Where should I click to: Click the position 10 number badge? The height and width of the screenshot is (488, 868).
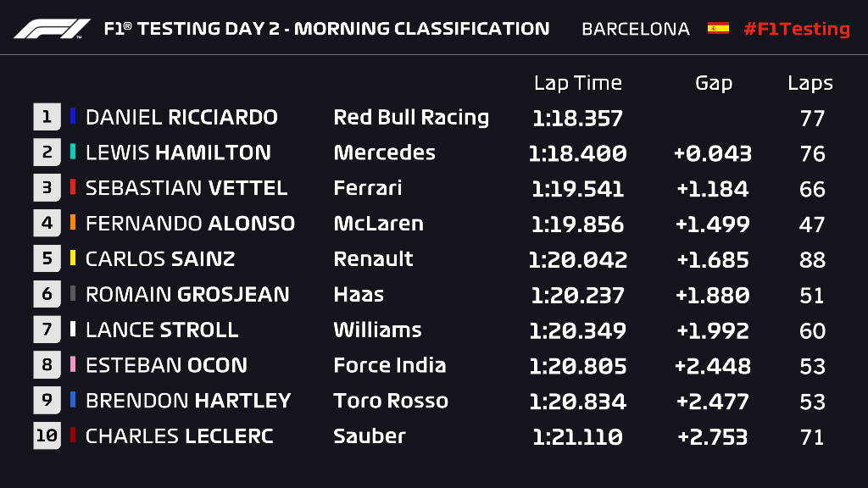(x=47, y=436)
